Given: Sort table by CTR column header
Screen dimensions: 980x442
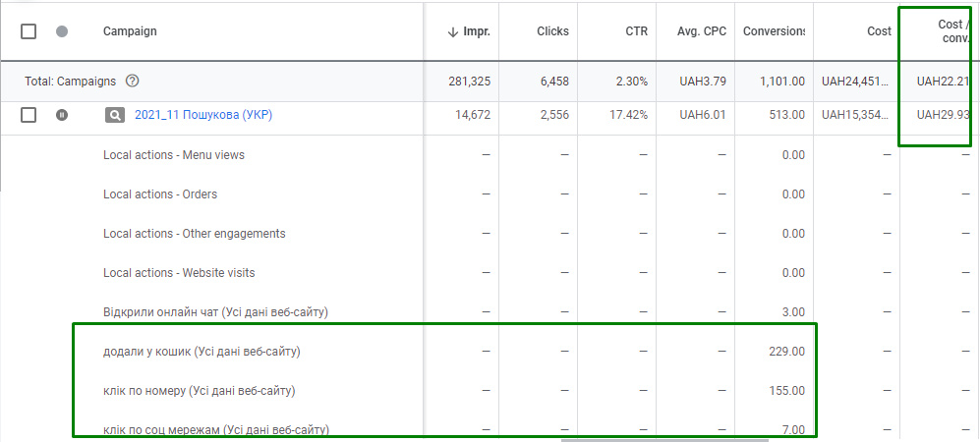Looking at the screenshot, I should tap(635, 31).
